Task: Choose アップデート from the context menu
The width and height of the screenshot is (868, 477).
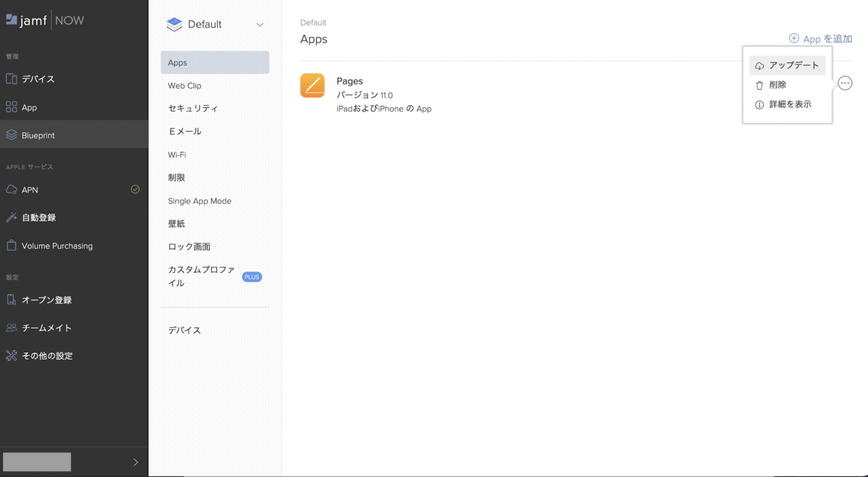Action: coord(787,65)
